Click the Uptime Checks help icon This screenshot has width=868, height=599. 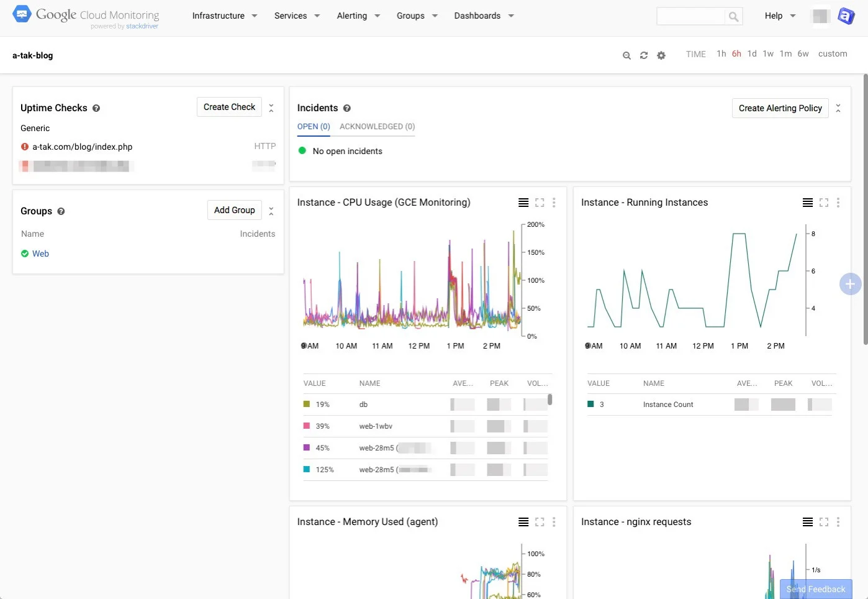point(96,108)
